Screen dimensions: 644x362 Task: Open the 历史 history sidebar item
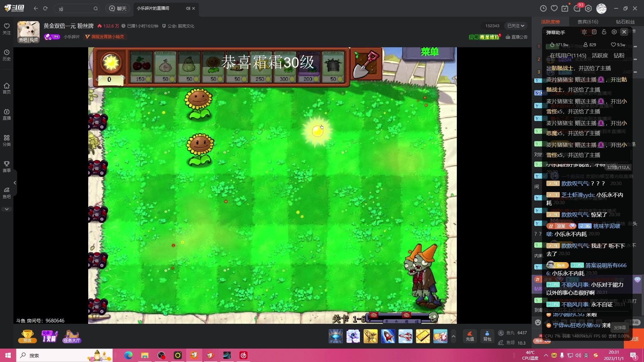point(7,55)
